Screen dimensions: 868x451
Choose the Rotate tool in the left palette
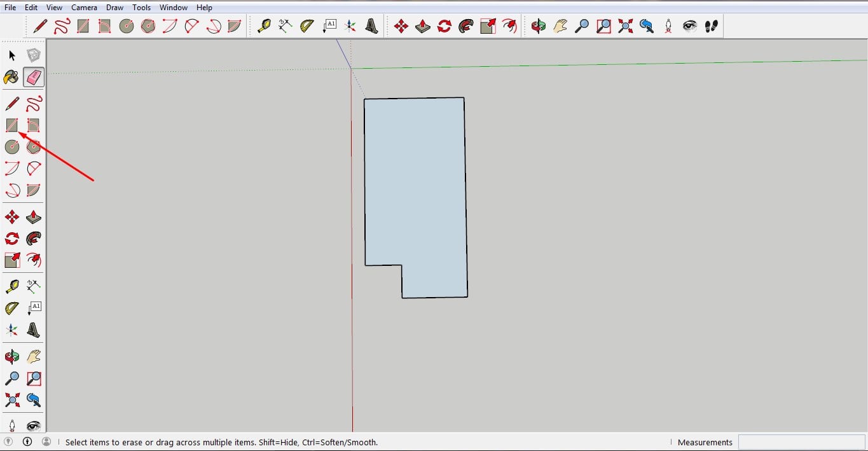12,239
